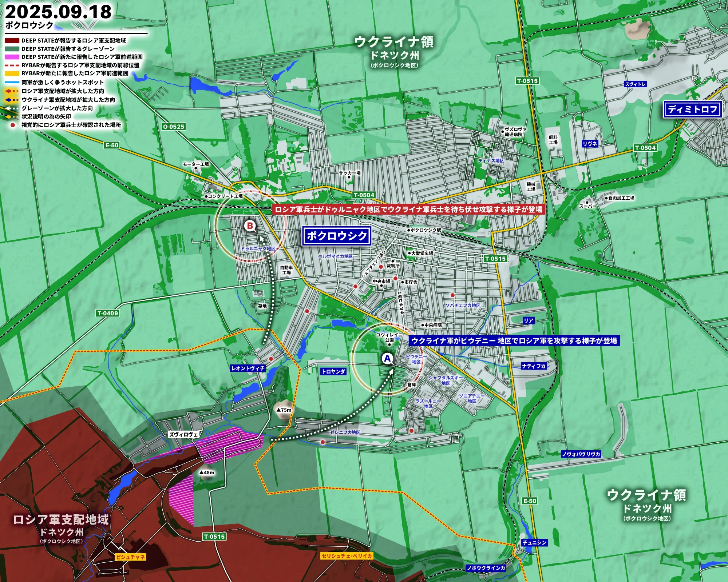Click the O-0525 road sign

[x=174, y=127]
